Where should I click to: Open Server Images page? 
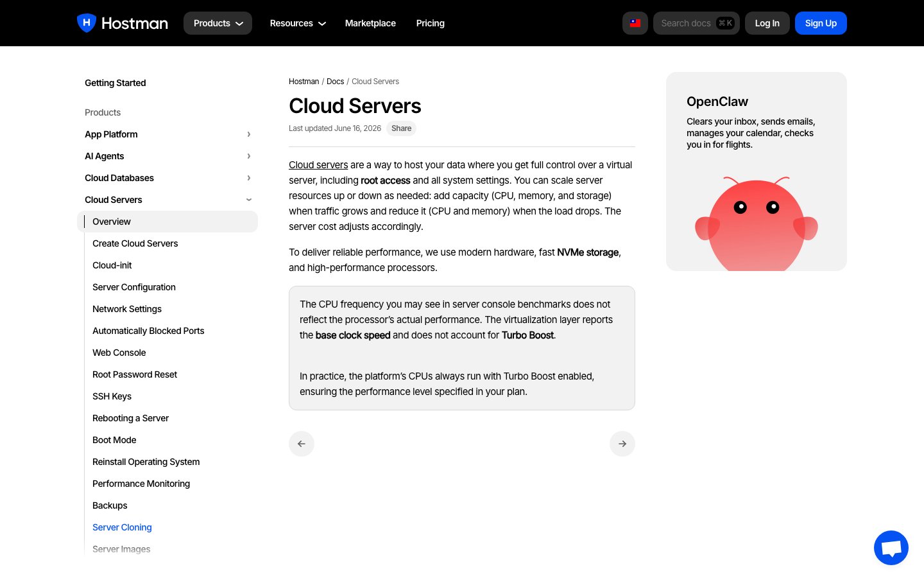(121, 549)
